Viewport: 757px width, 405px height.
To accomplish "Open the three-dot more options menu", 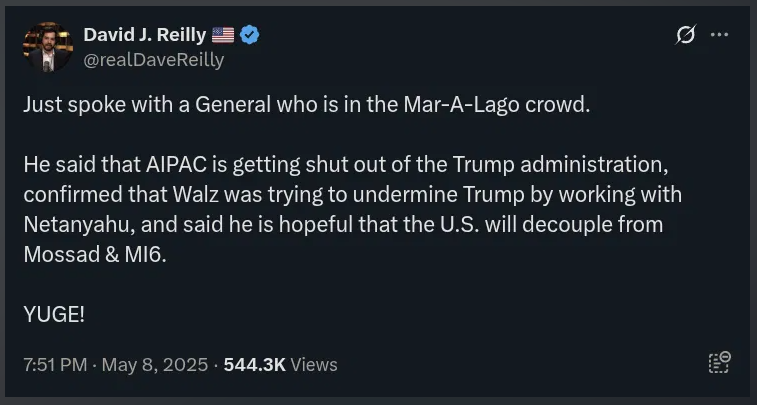I will 719,35.
